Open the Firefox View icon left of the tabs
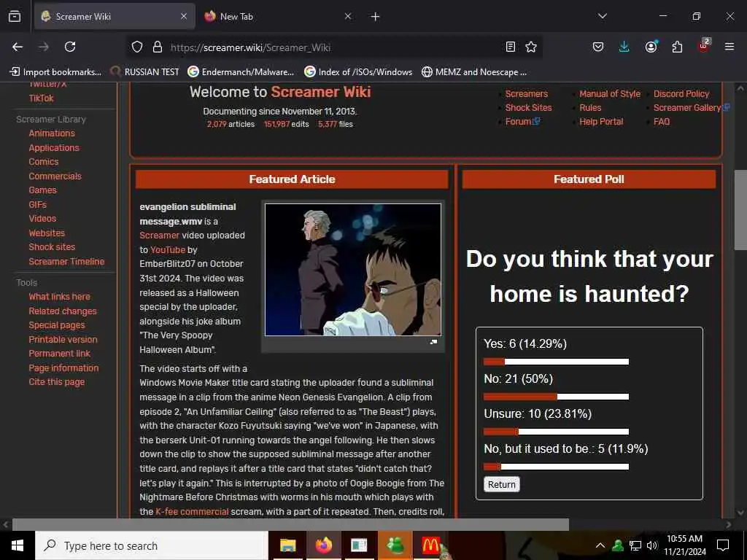747x560 pixels. [x=15, y=16]
